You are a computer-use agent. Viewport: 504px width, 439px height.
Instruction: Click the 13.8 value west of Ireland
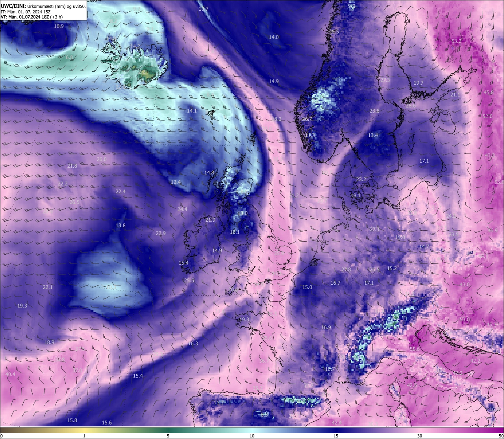120,225
